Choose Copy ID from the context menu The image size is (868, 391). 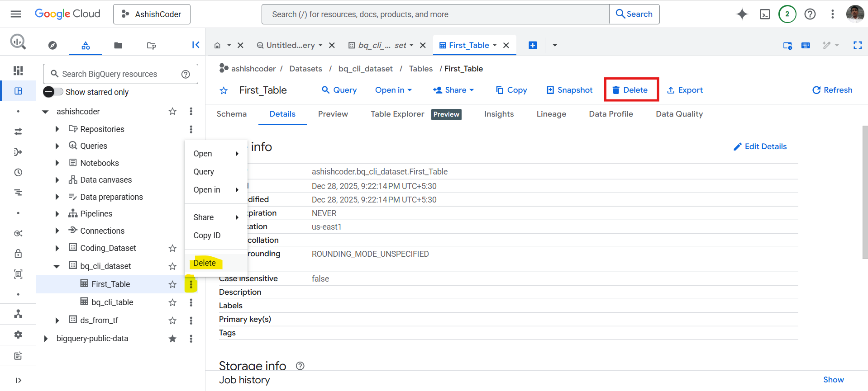coord(216,236)
